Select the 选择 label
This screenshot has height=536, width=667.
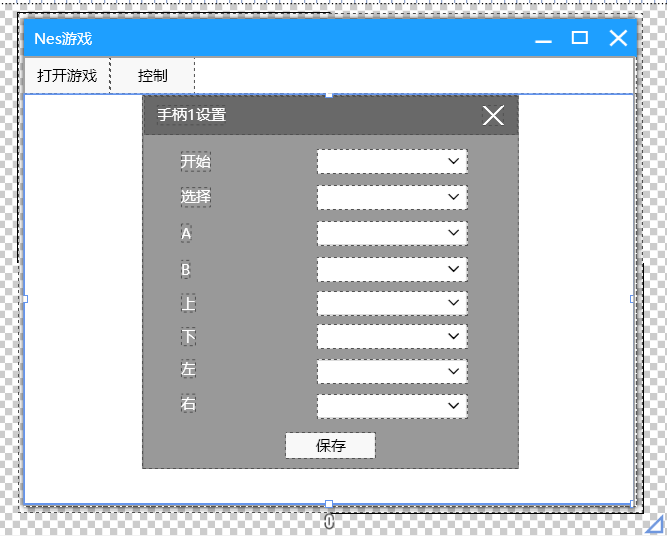[196, 197]
